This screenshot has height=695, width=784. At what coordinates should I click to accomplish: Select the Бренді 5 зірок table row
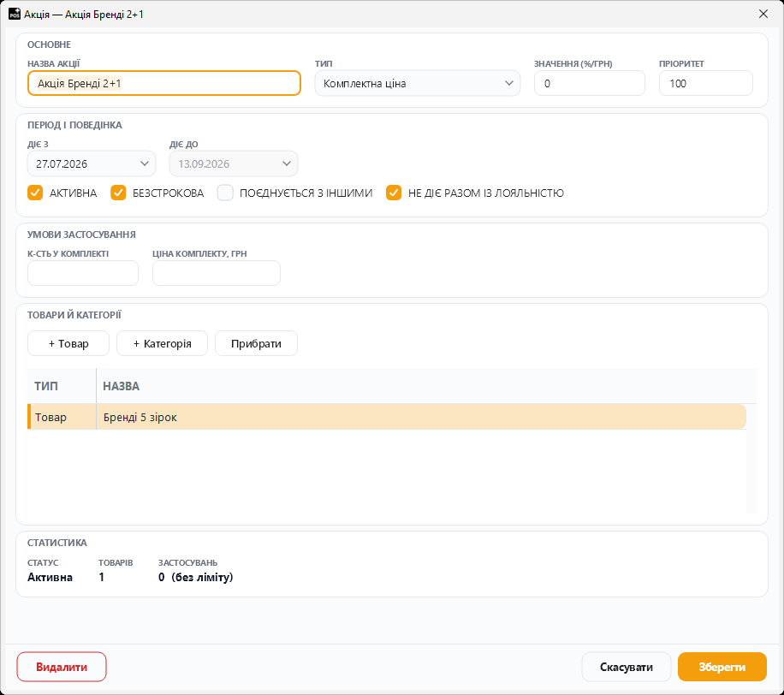point(387,417)
